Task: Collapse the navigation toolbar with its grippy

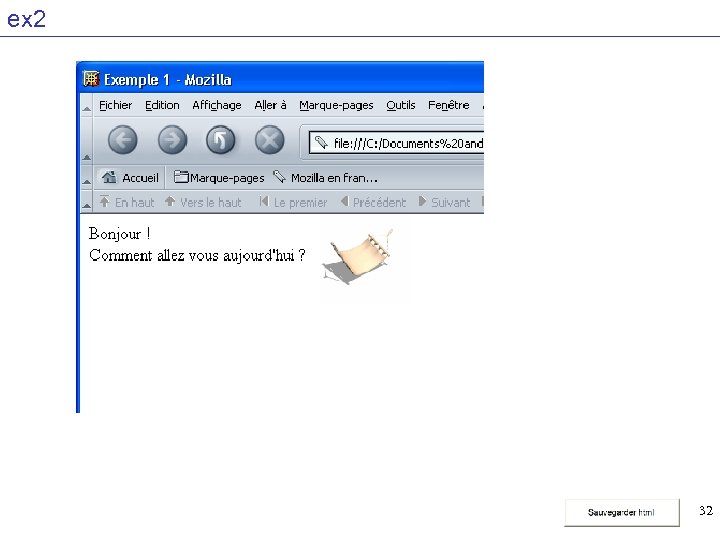Action: [x=86, y=140]
